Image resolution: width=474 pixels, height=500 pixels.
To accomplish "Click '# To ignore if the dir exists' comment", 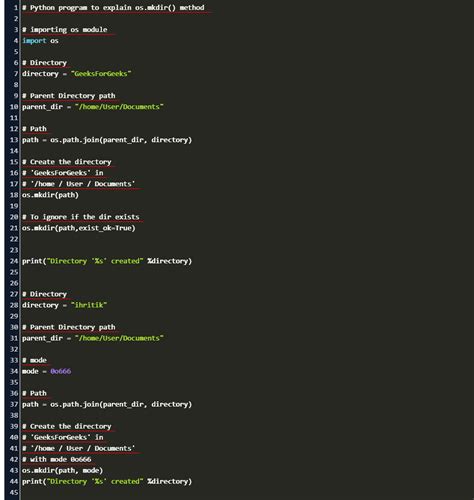I will click(81, 217).
